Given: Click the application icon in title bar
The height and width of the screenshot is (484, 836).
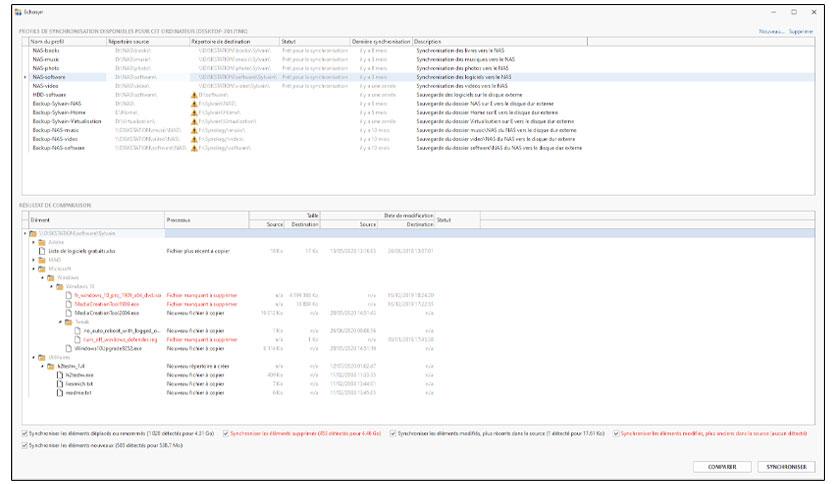Looking at the screenshot, I should 18,12.
